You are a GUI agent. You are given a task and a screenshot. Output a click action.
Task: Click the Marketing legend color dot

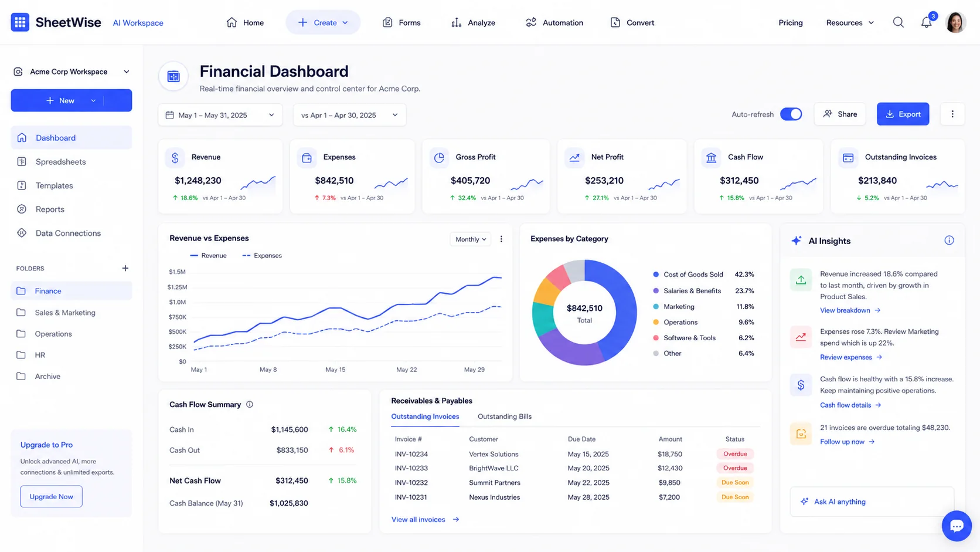656,307
